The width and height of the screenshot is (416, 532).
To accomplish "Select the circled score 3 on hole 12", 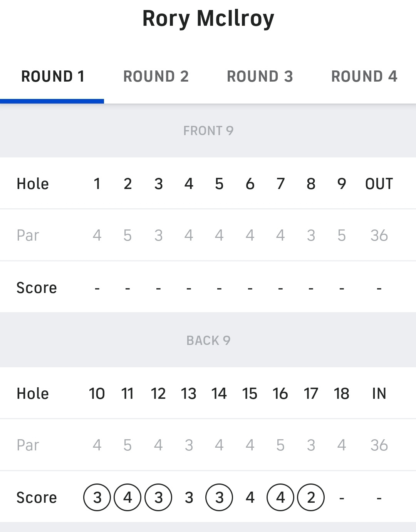I will pos(158,497).
